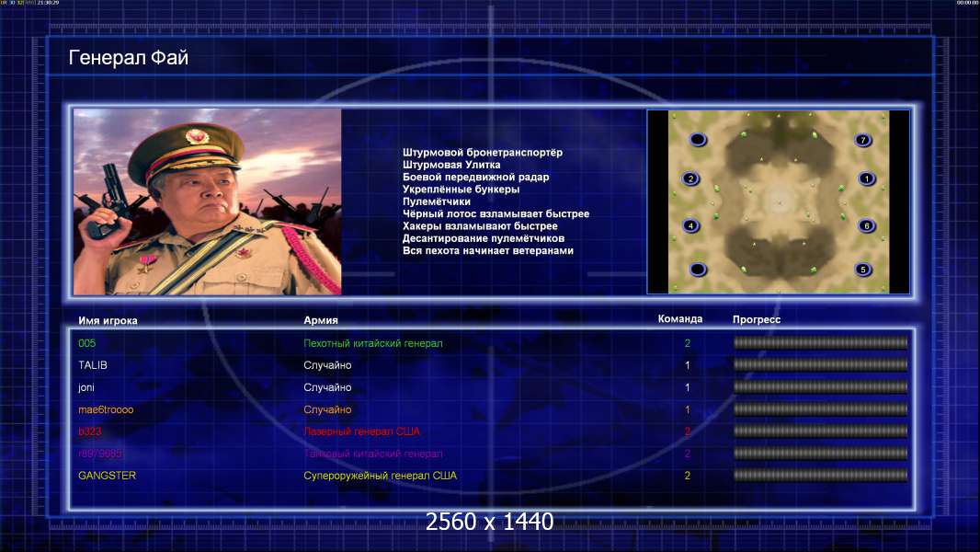Select player name '005'

(x=86, y=343)
